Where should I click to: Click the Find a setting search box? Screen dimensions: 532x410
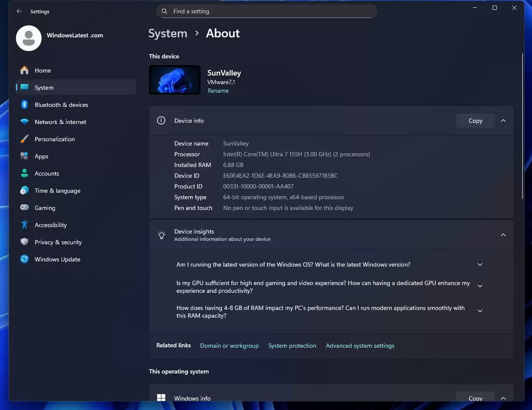pos(266,11)
